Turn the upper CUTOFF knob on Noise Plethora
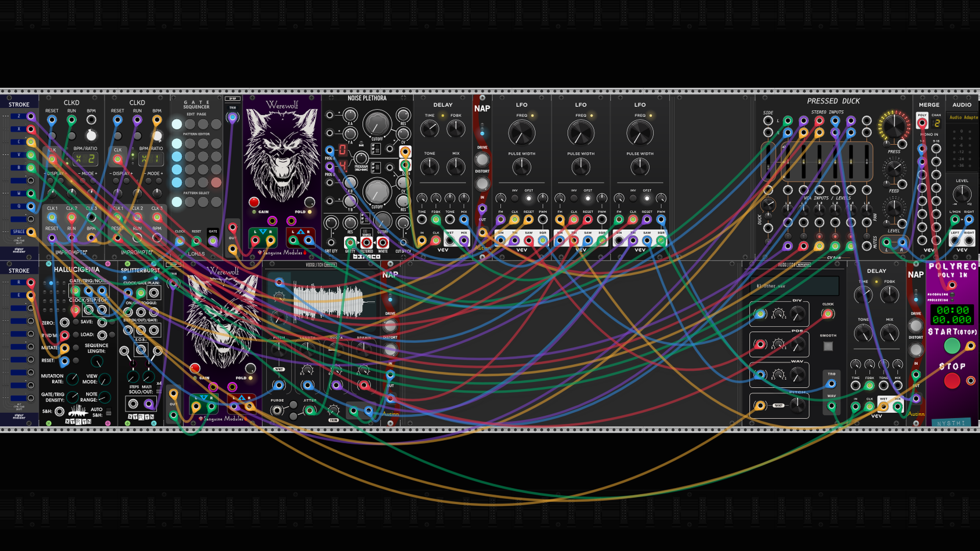 [x=377, y=123]
